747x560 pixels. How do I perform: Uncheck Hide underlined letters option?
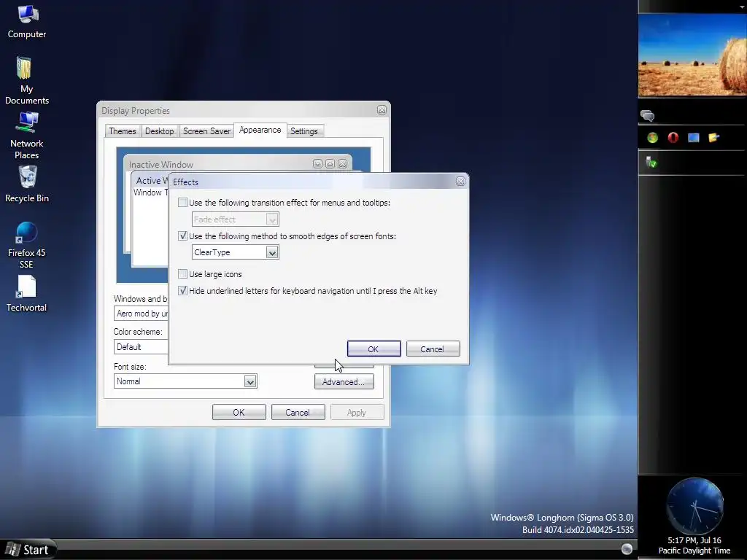182,290
